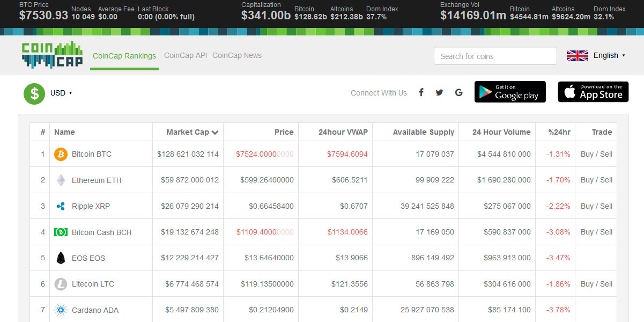Click the Available Supply column header
This screenshot has width=644, height=322.
click(x=424, y=132)
